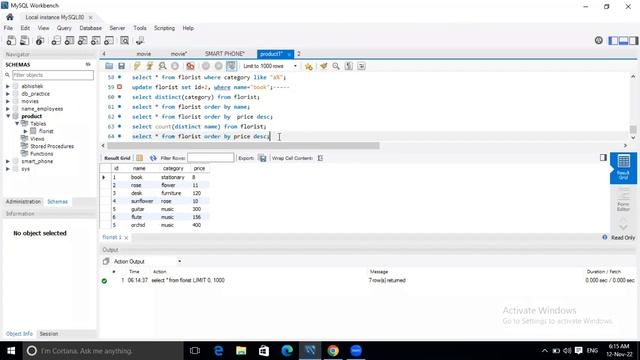Open Chrome from the taskbar
The width and height of the screenshot is (640, 360).
click(x=333, y=351)
